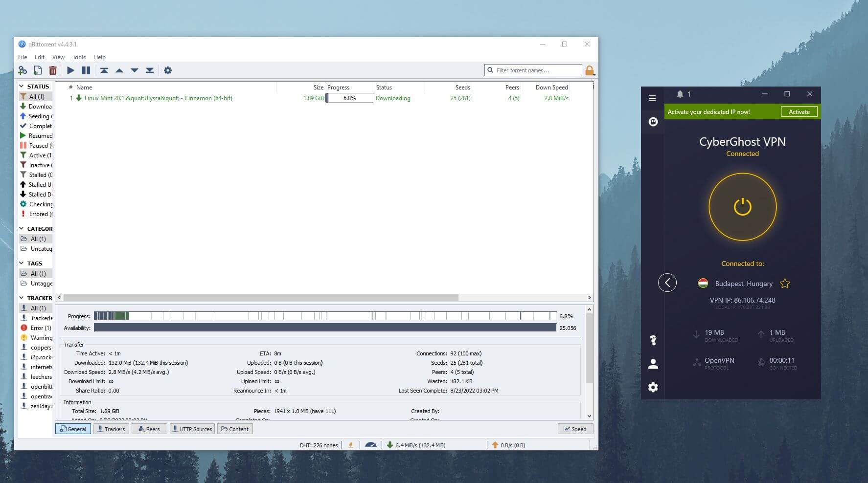The image size is (868, 483).
Task: Open CyberGhost settings gear icon
Action: (653, 387)
